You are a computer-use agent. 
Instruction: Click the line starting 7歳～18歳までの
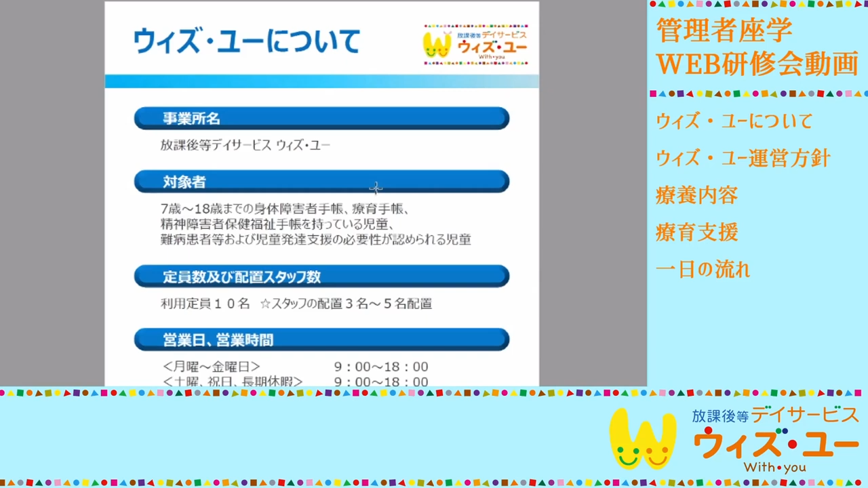[285, 209]
